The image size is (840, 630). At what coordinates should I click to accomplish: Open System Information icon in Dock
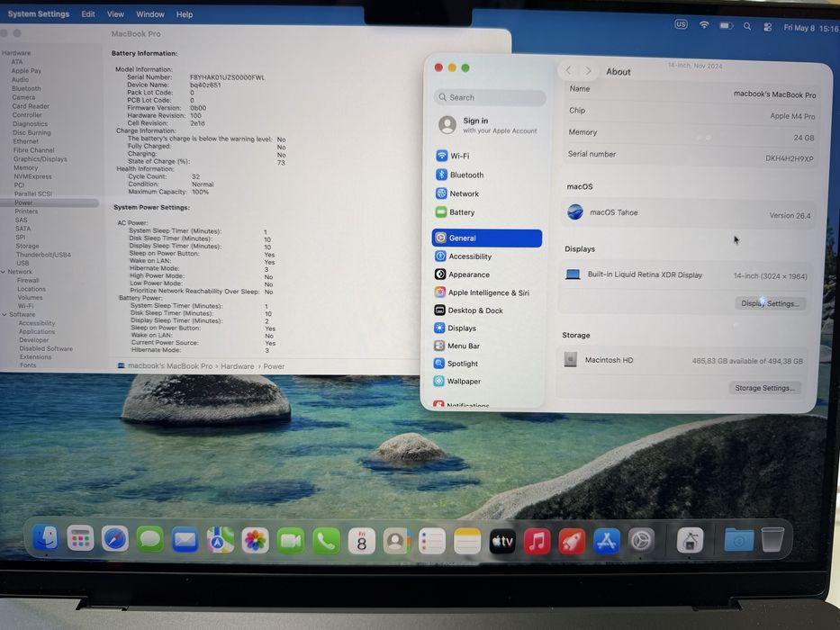point(690,540)
